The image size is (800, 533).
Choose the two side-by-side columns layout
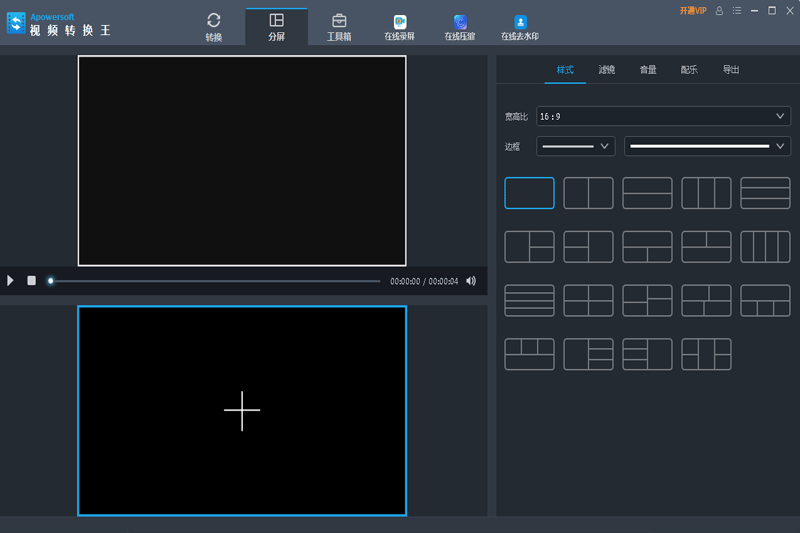point(588,193)
